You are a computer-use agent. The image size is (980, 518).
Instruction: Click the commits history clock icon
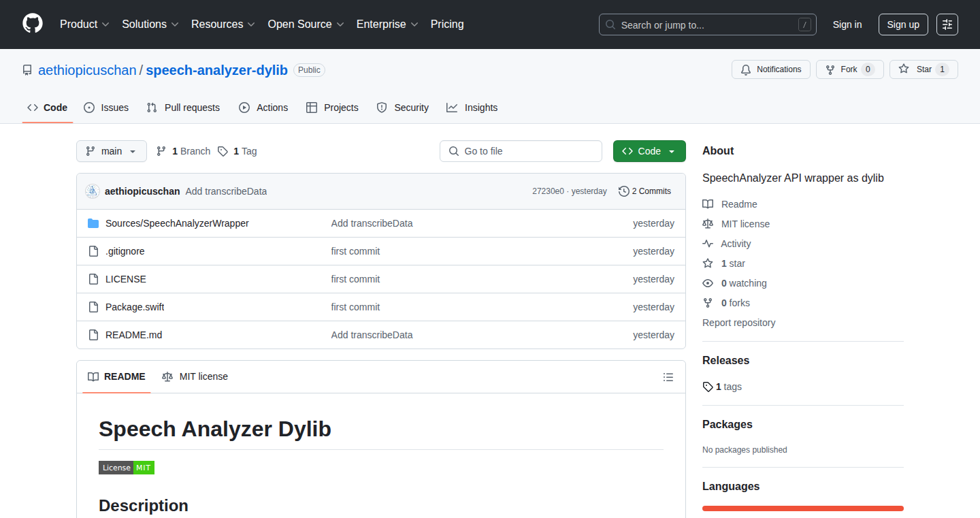coord(623,191)
